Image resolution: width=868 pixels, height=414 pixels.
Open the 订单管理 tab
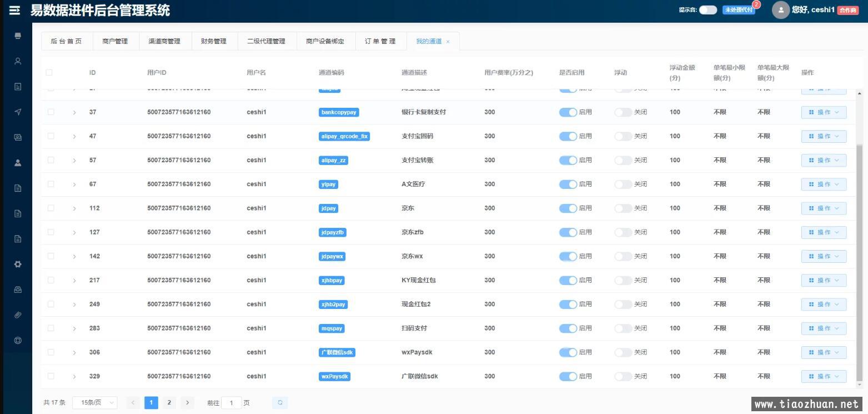click(380, 41)
